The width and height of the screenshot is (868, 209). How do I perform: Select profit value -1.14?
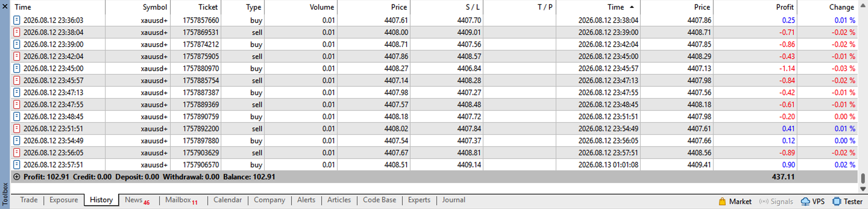click(787, 69)
